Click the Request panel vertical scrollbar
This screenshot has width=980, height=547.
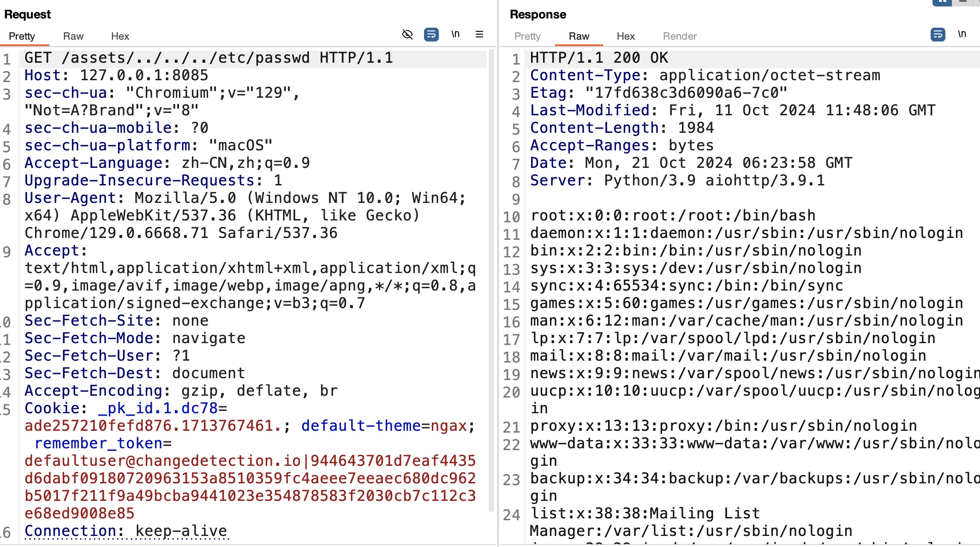tap(491, 277)
